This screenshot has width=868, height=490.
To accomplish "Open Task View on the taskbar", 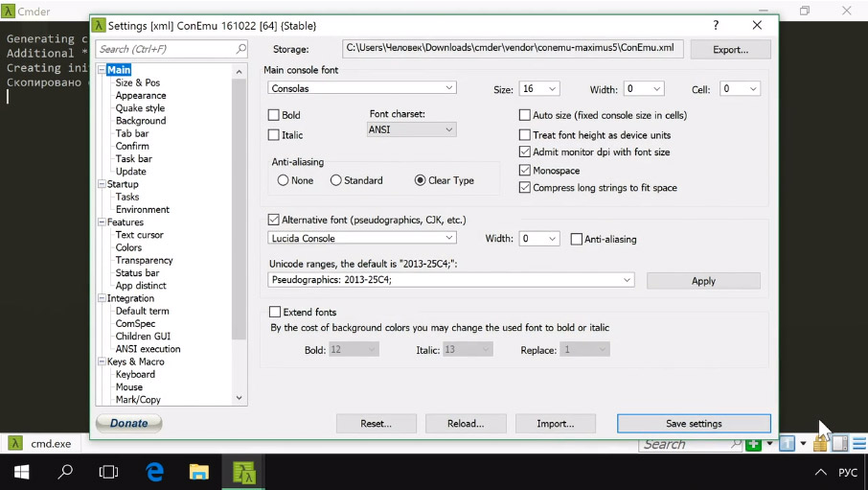I will [109, 472].
